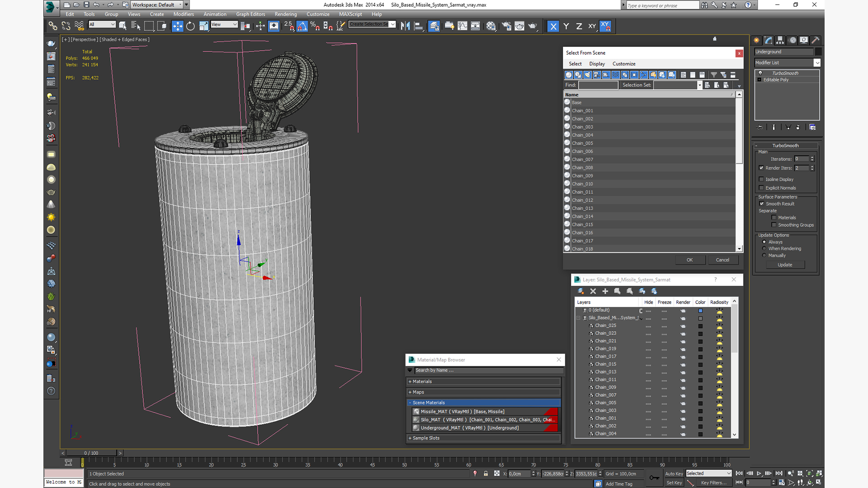Open the Graph Editors menu
Viewport: 868px width, 488px height.
(250, 14)
